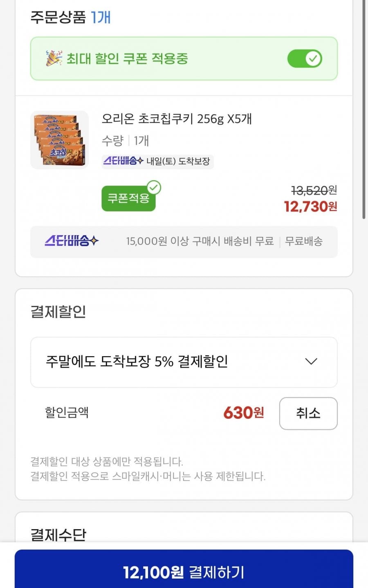Click the vertical scrollbar on the right
Screen dimensions: 368x588
[x=364, y=110]
